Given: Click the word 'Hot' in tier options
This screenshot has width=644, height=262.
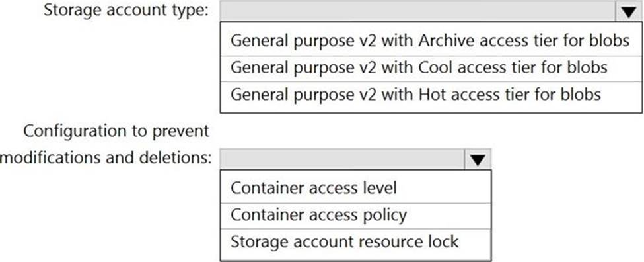Looking at the screenshot, I should tap(433, 94).
